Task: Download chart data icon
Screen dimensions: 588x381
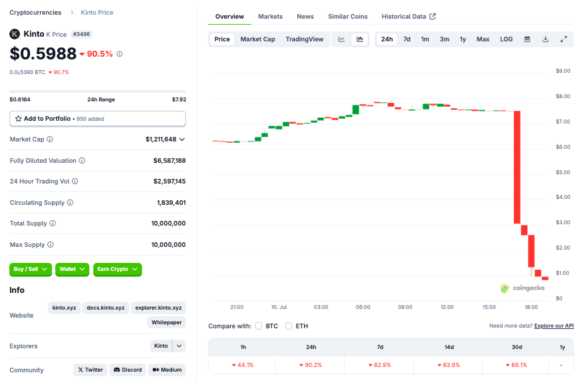Action: 545,39
